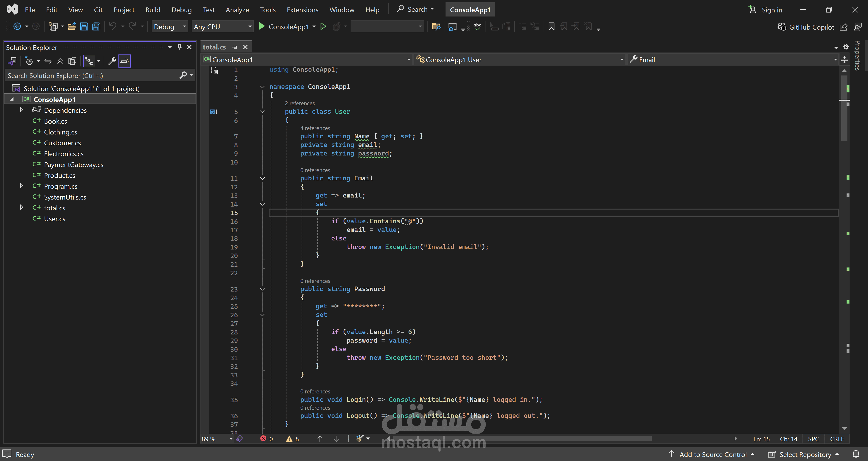The image size is (868, 461).
Task: Click the Show All Files icon
Action: pos(72,61)
